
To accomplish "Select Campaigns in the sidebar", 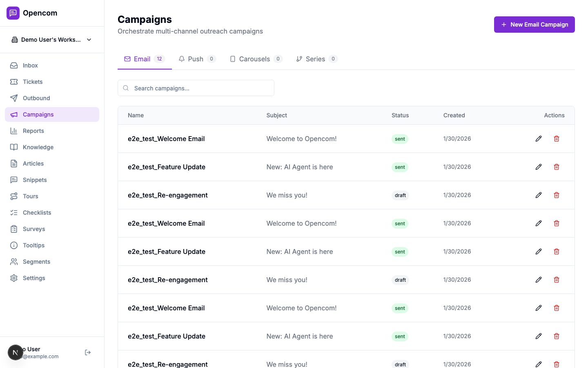I will (x=38, y=114).
